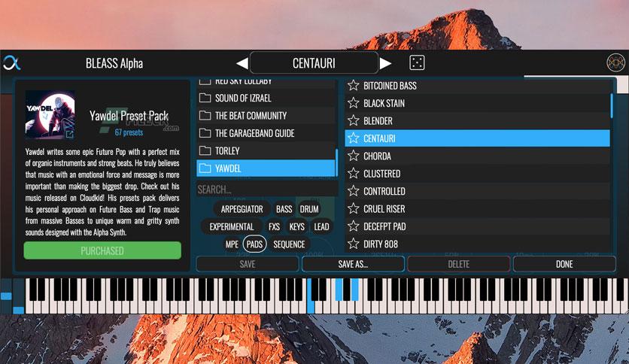Click the 67 presets count text
This screenshot has height=364, width=629.
[129, 132]
